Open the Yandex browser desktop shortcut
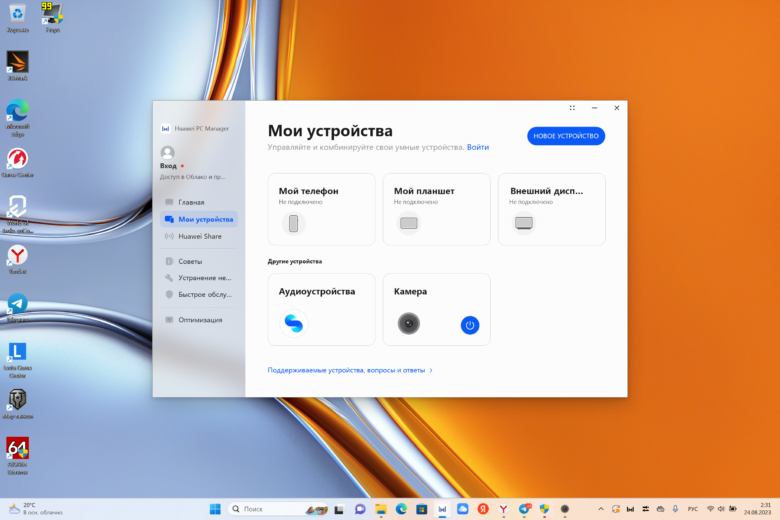Image resolution: width=780 pixels, height=520 pixels. [x=17, y=259]
